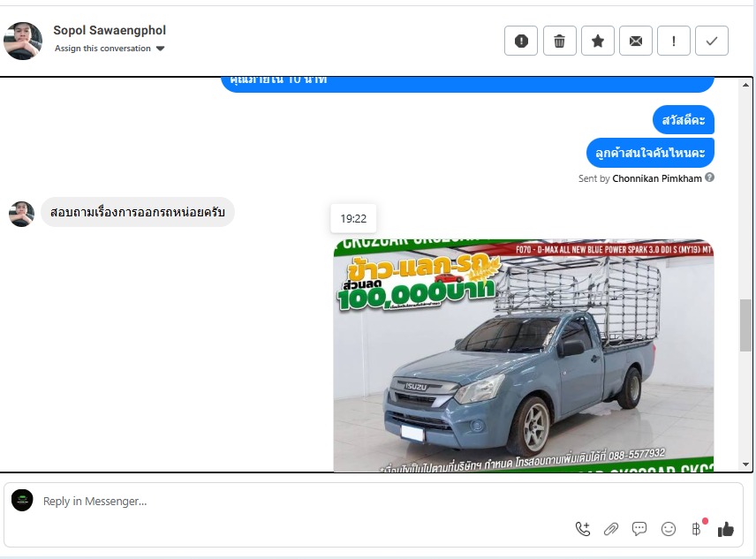Viewport: 756px width, 559px height.
Task: Start a call with phone-plus icon
Action: (582, 529)
